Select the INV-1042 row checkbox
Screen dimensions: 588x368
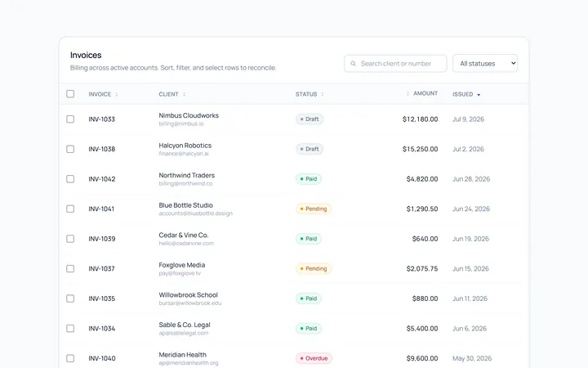(70, 179)
